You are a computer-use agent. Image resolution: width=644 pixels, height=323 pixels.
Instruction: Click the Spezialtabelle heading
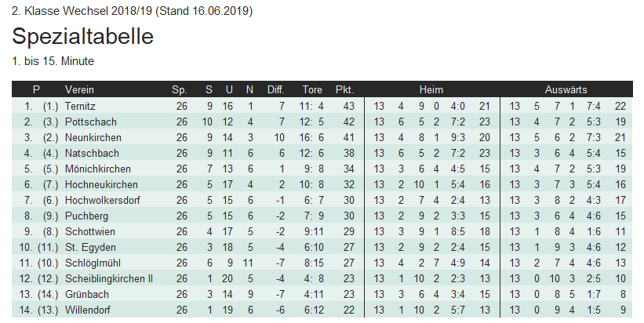coord(82,37)
